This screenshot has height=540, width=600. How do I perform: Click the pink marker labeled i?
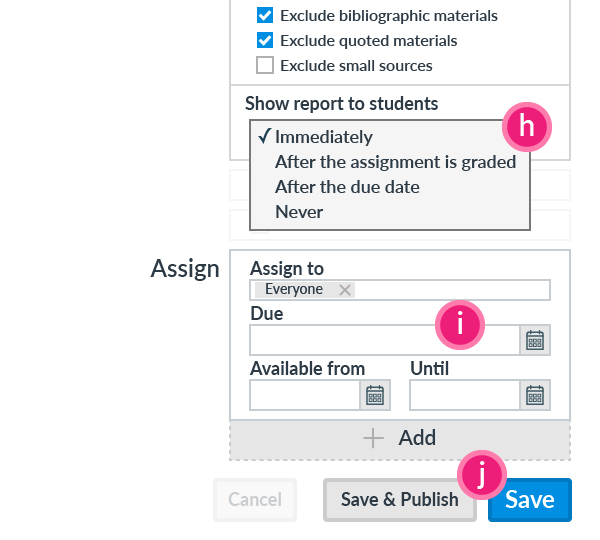click(x=460, y=323)
